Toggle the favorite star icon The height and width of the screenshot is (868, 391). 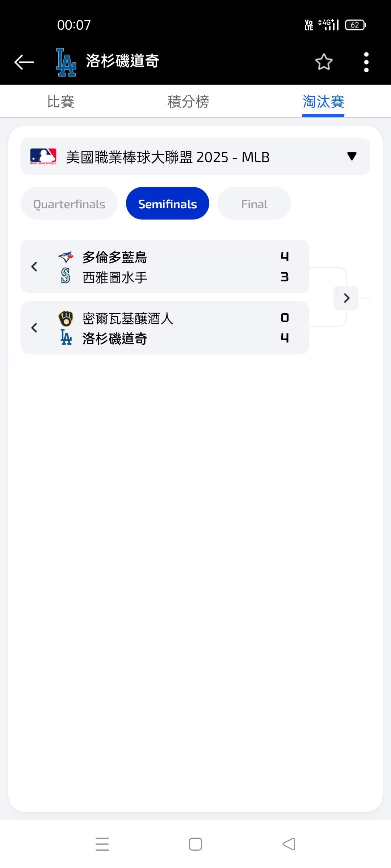(324, 62)
